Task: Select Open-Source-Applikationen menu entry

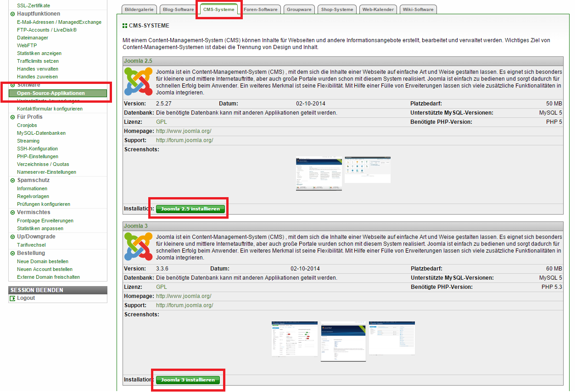Action: [x=58, y=93]
